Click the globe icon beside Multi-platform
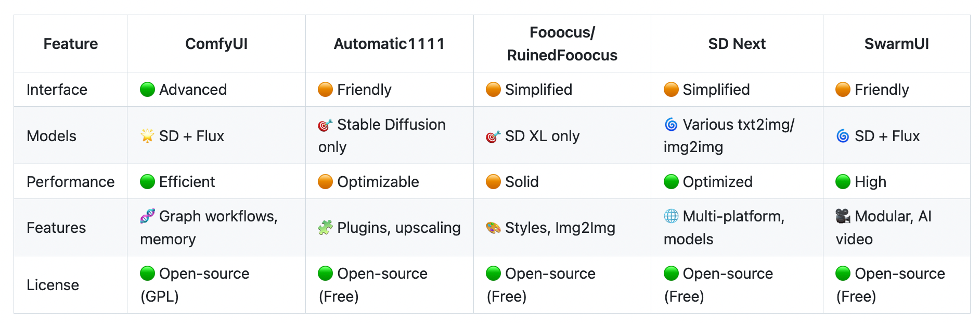The width and height of the screenshot is (980, 323). (671, 216)
